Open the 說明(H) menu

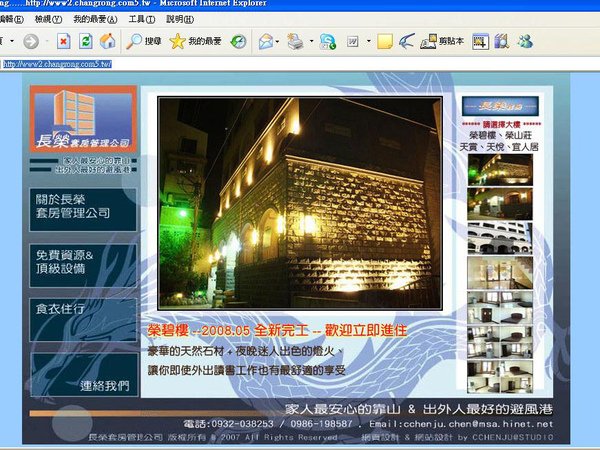(x=180, y=19)
